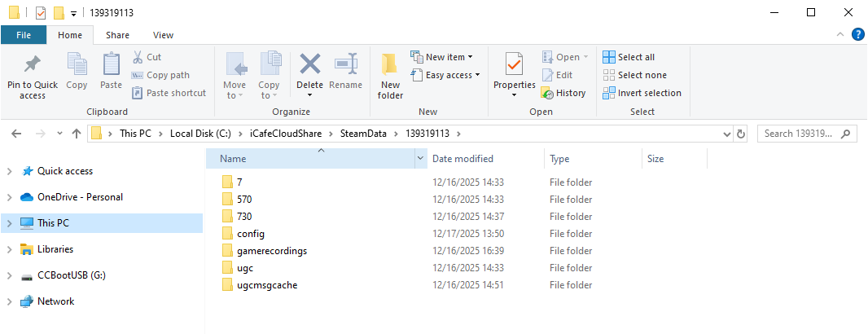Click the Copy icon in the Clipboard group
868x334 pixels.
click(77, 65)
